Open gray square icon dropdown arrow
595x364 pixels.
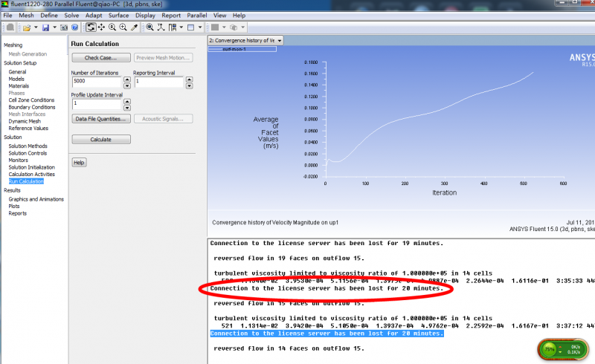[x=224, y=27]
